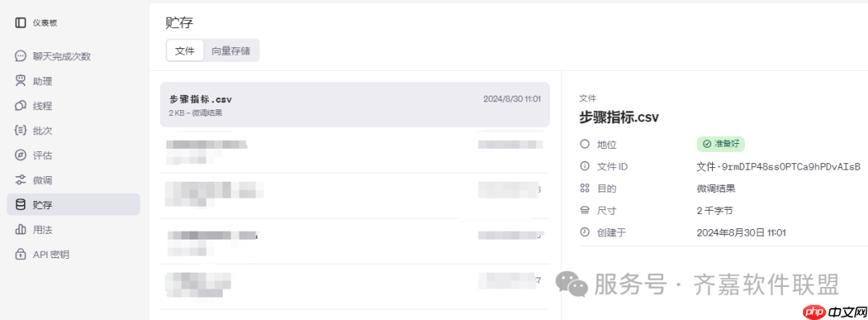This screenshot has height=320, width=868.
Task: Switch to the 文件 tab
Action: coord(185,51)
